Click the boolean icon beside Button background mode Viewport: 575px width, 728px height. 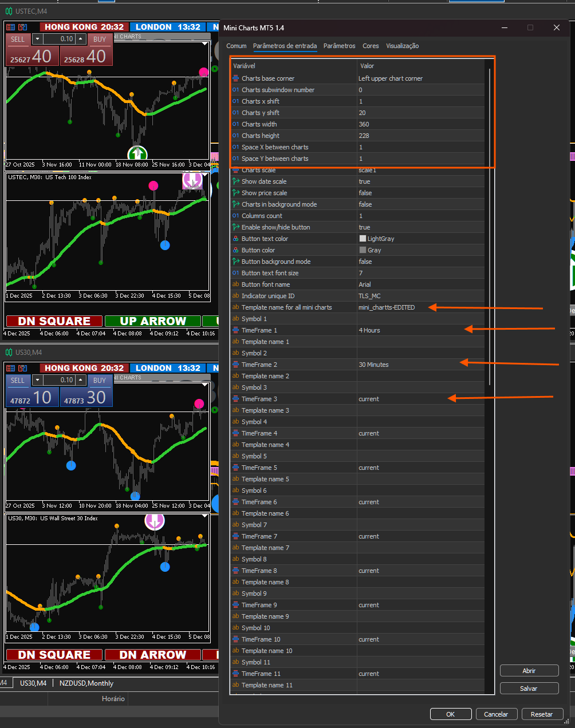235,262
